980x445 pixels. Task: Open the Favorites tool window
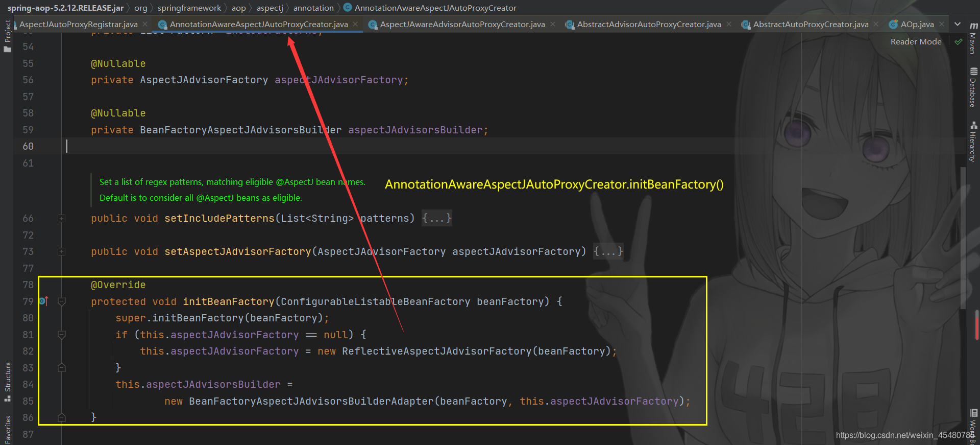7,429
